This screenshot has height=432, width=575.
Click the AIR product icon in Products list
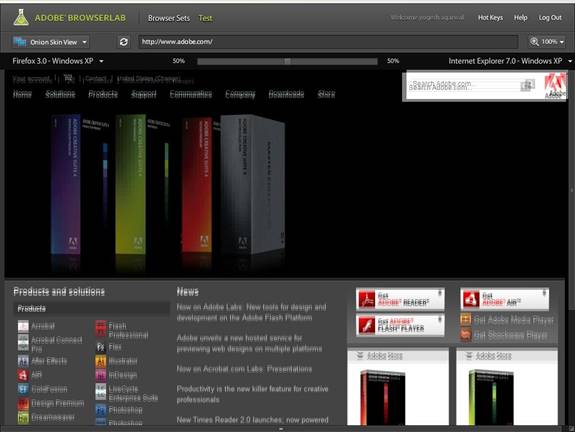23,375
